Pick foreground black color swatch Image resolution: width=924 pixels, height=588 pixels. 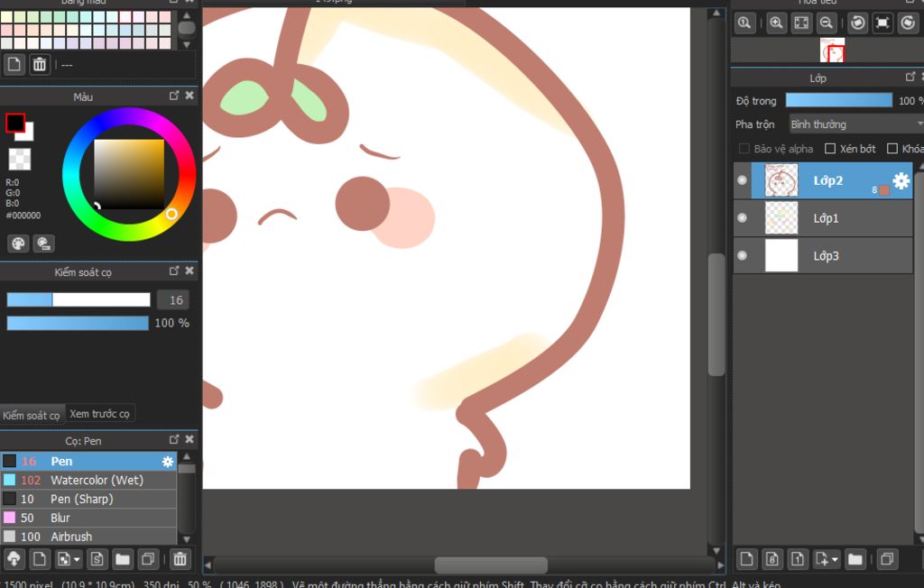click(x=14, y=123)
